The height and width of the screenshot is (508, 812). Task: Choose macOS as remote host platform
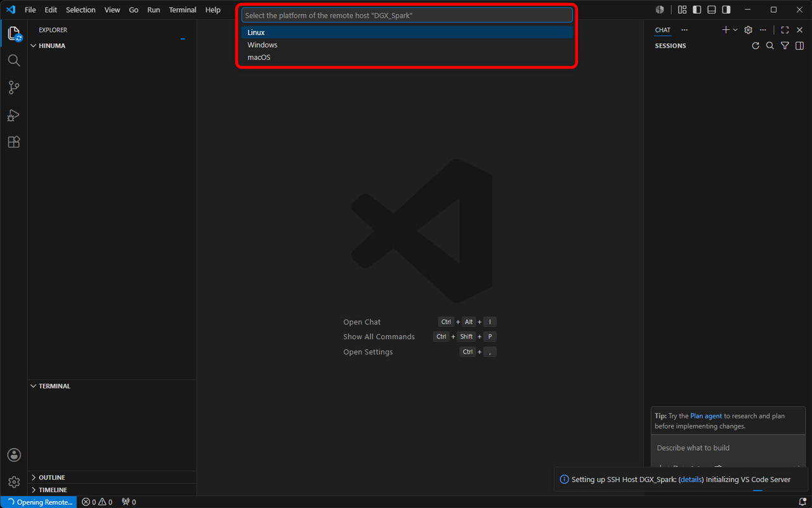(407, 57)
